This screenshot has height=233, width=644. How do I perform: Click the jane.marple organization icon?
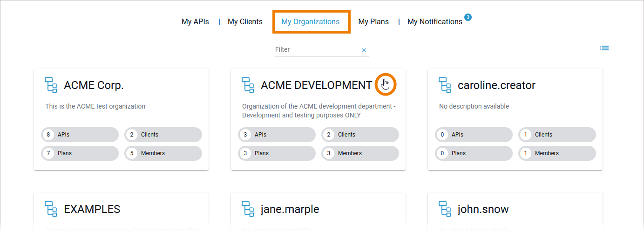(248, 209)
